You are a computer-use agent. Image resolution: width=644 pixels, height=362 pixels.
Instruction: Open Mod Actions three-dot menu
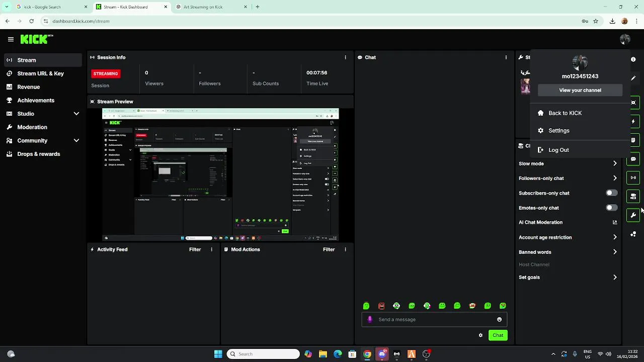[345, 249]
